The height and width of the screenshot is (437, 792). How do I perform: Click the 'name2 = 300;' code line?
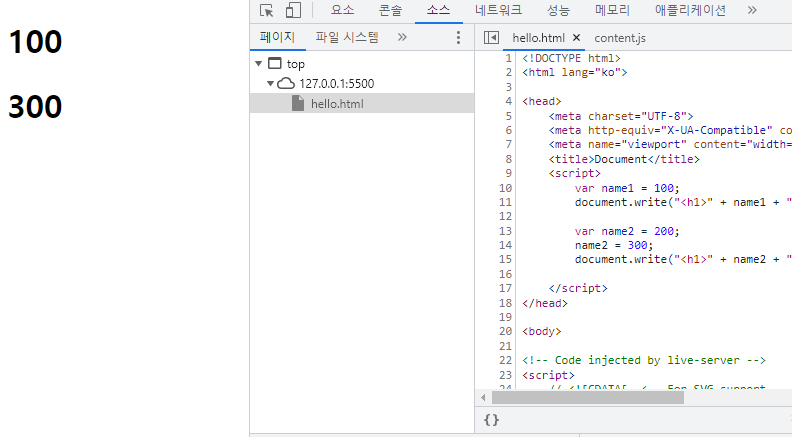click(x=614, y=245)
